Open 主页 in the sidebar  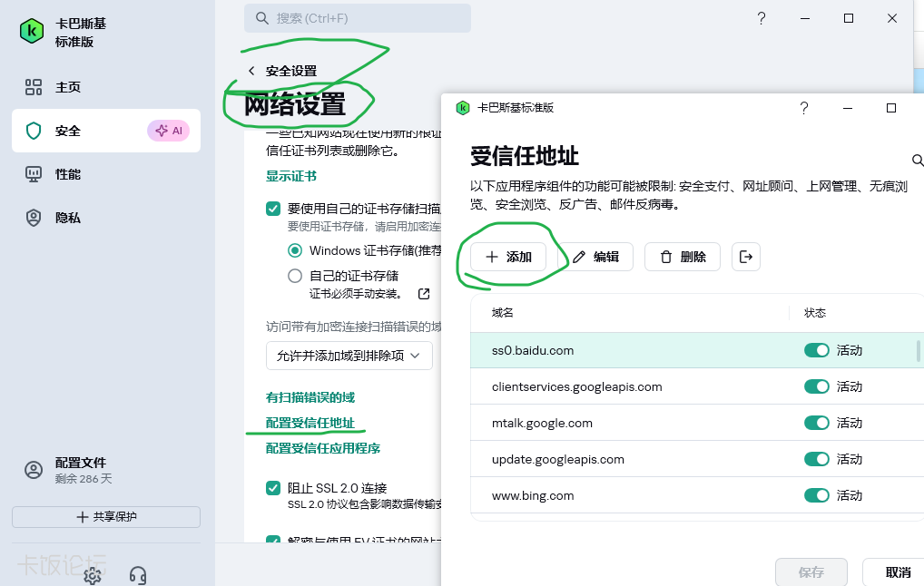click(106, 87)
